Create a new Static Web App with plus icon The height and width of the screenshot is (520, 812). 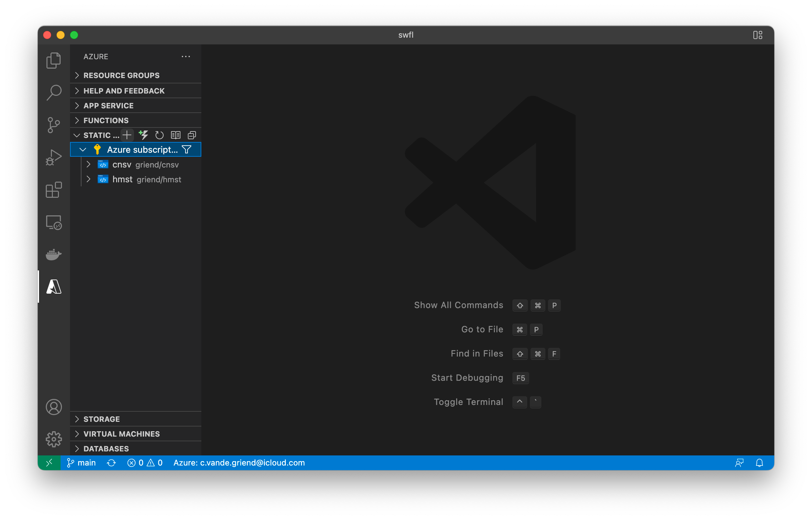coord(127,136)
